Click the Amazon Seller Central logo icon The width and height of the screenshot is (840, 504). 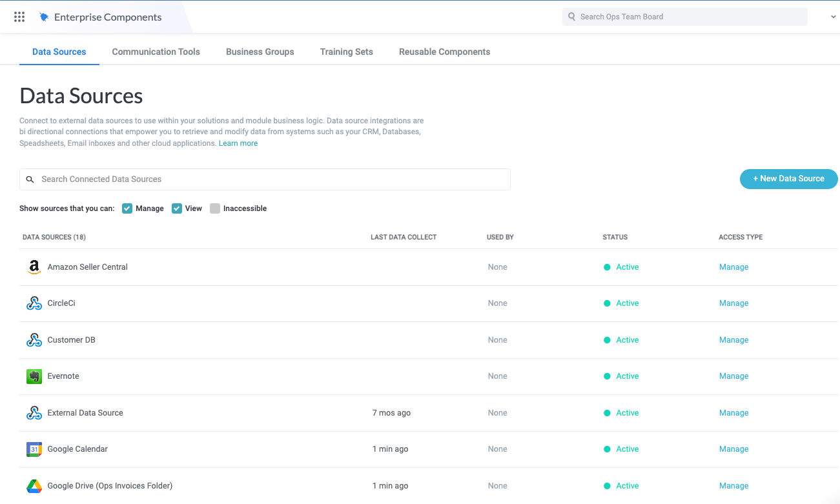tap(34, 267)
